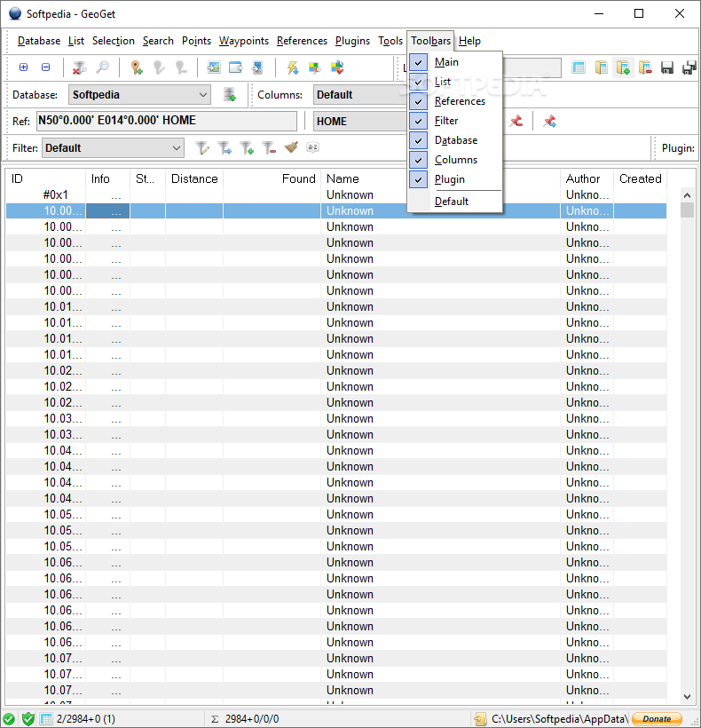The height and width of the screenshot is (728, 701).
Task: Click the remove filter funnel with red minus
Action: (269, 147)
